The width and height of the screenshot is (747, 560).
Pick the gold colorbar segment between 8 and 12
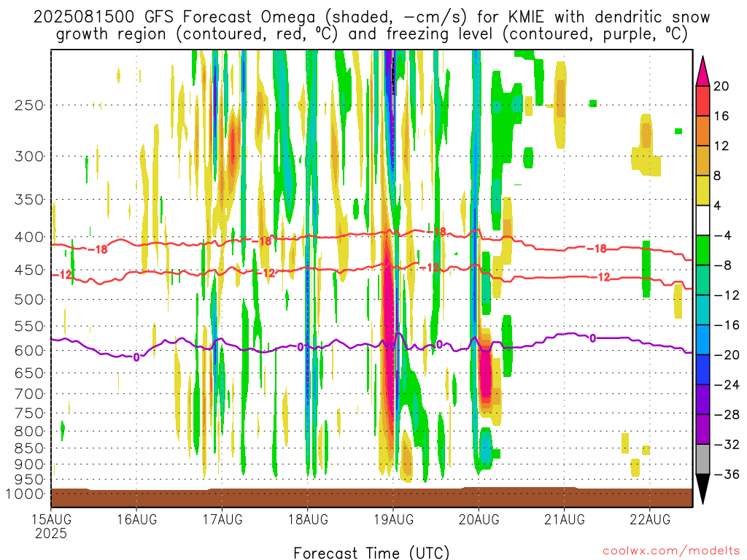tap(703, 161)
